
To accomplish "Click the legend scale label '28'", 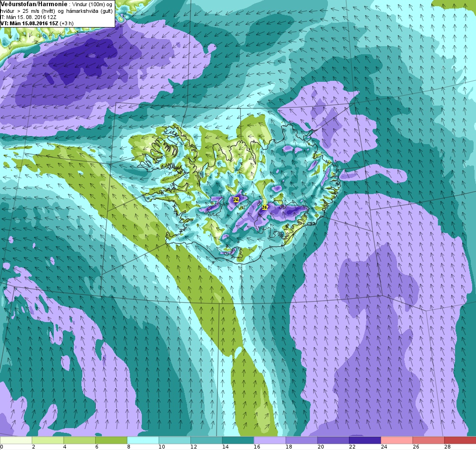I will [447, 447].
